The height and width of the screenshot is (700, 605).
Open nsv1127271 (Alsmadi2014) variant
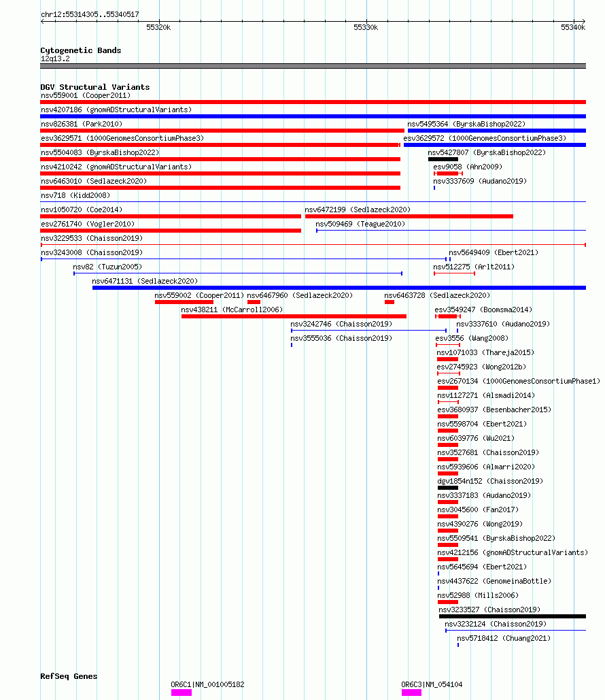pos(486,395)
